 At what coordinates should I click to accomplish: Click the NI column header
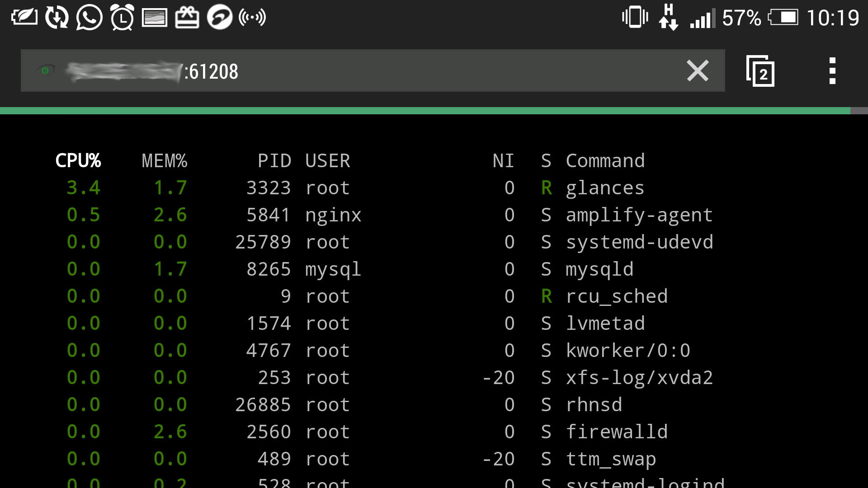(x=504, y=161)
